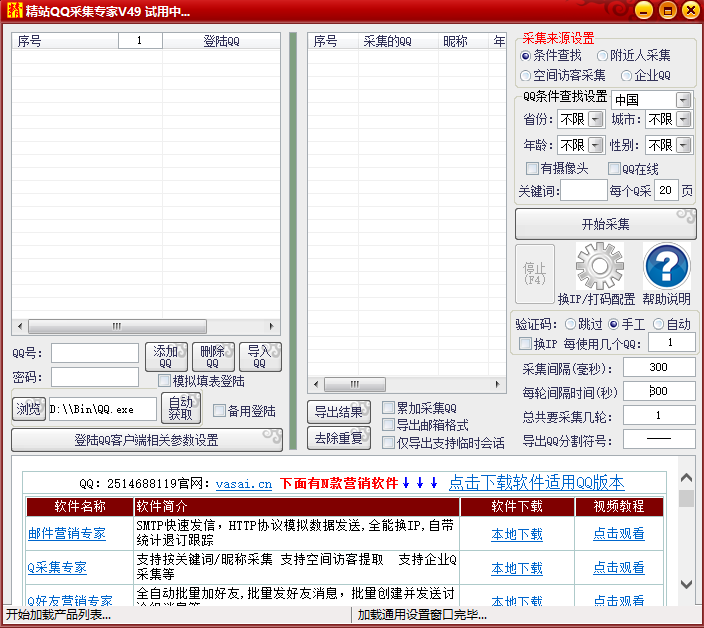
Task: Open the vasai.cn website link
Action: coord(243,483)
